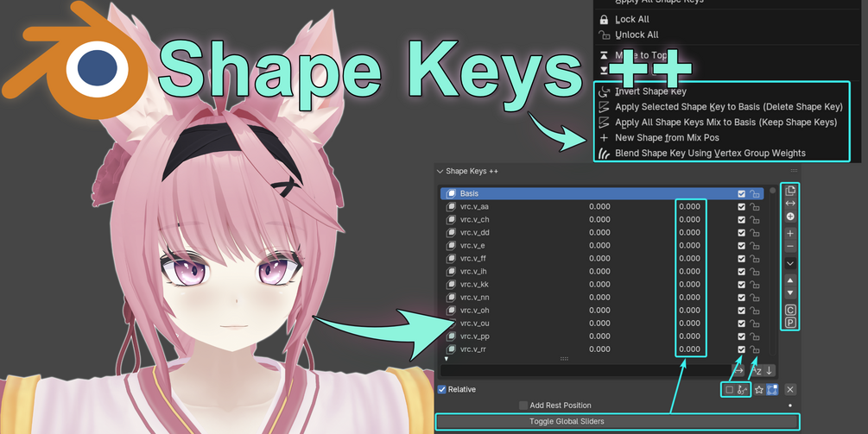
Task: Choose Lock All from the menu
Action: [631, 19]
